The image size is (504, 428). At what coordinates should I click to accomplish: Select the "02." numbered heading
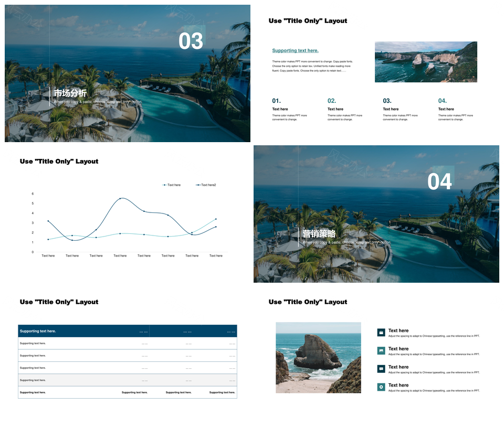tap(332, 101)
